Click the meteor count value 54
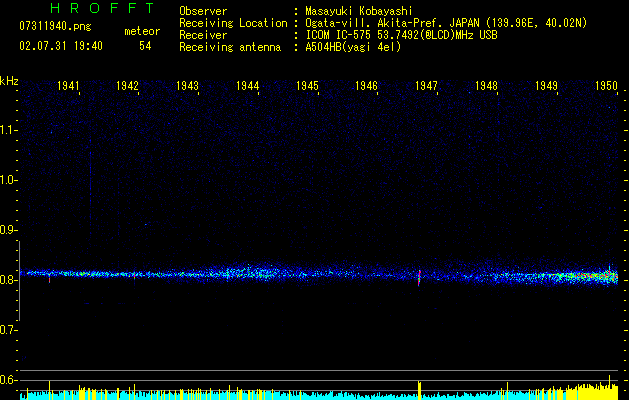This screenshot has width=629, height=400. point(145,46)
